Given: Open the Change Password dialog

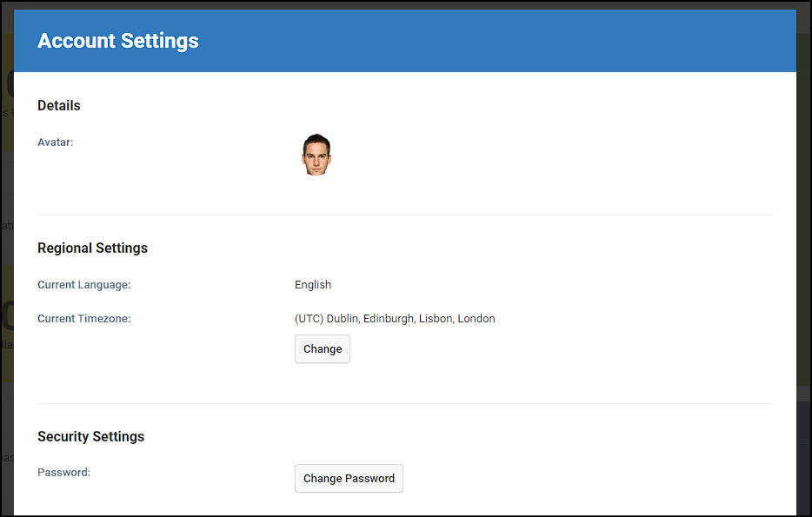Looking at the screenshot, I should (x=349, y=478).
